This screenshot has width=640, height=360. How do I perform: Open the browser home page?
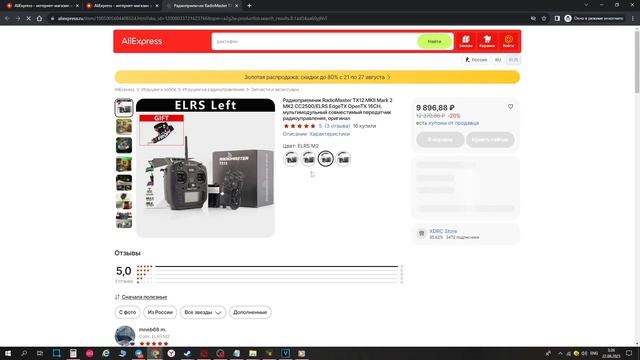click(39, 18)
